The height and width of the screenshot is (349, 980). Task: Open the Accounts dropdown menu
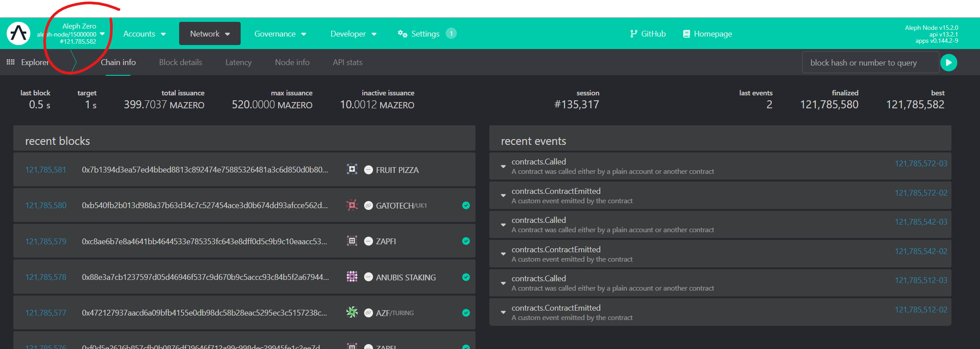point(144,34)
